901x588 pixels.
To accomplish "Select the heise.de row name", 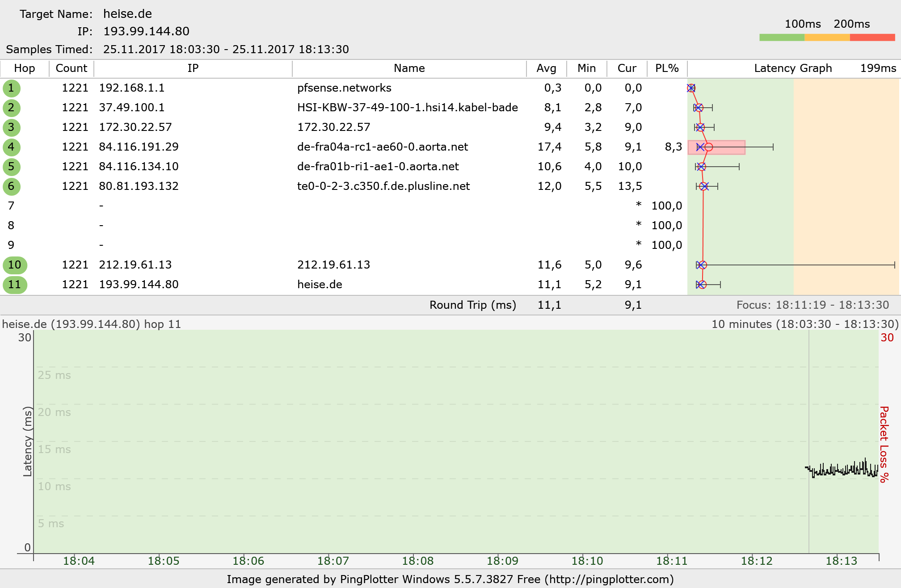I will coord(320,285).
